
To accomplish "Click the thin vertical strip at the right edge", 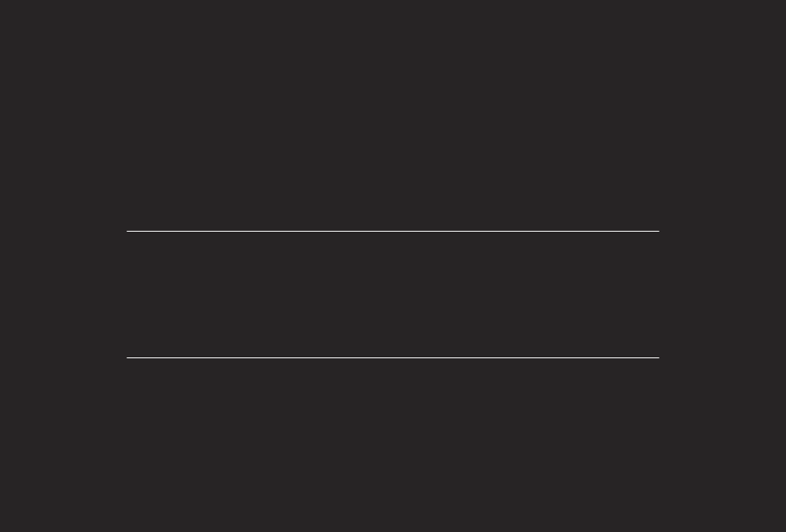I will 784,265.
